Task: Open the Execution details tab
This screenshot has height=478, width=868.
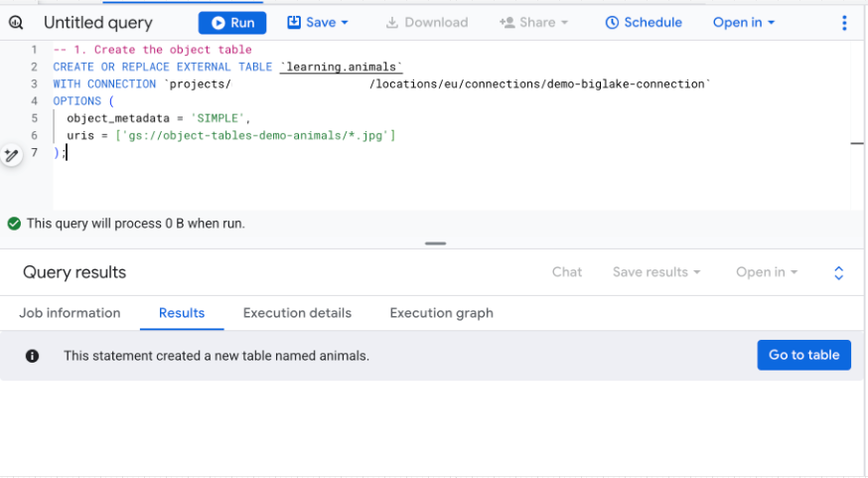Action: point(297,313)
